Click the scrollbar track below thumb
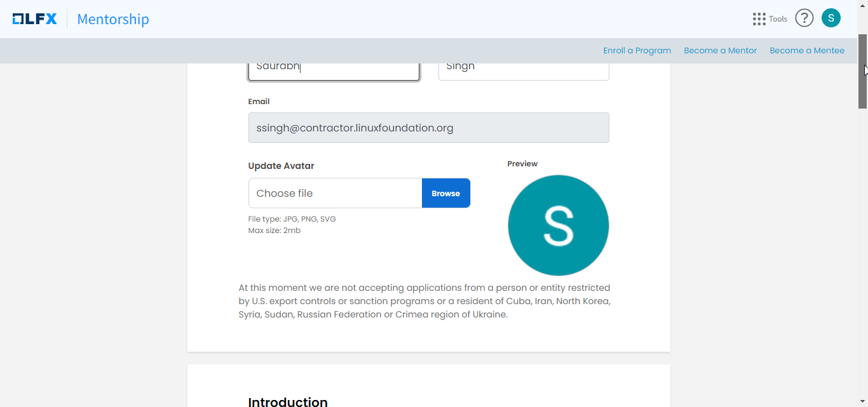The image size is (868, 407). tap(863, 254)
